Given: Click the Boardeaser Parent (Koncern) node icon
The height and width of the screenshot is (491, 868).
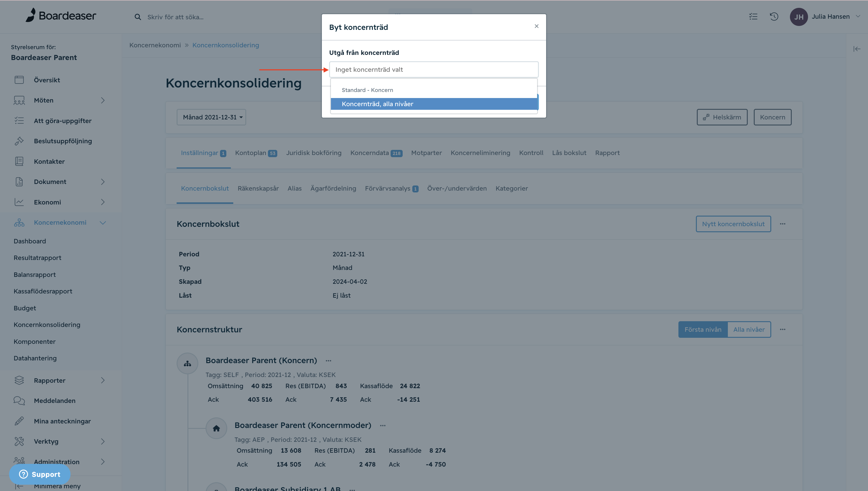Looking at the screenshot, I should pyautogui.click(x=187, y=363).
